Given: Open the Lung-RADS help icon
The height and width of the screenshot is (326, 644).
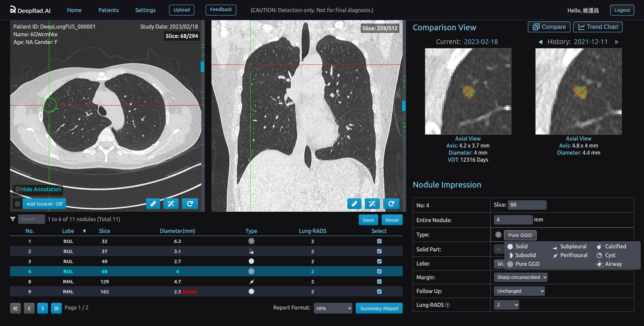Looking at the screenshot, I should 447,305.
